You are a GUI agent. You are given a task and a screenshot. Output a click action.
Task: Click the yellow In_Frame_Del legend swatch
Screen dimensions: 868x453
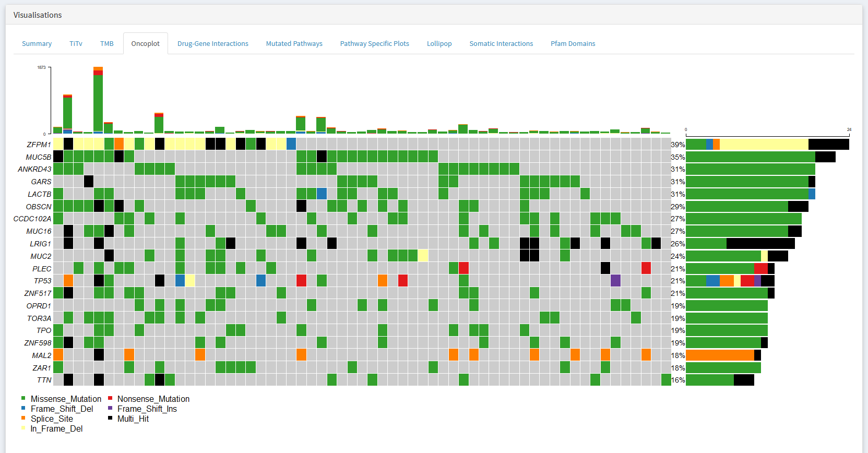(x=23, y=428)
